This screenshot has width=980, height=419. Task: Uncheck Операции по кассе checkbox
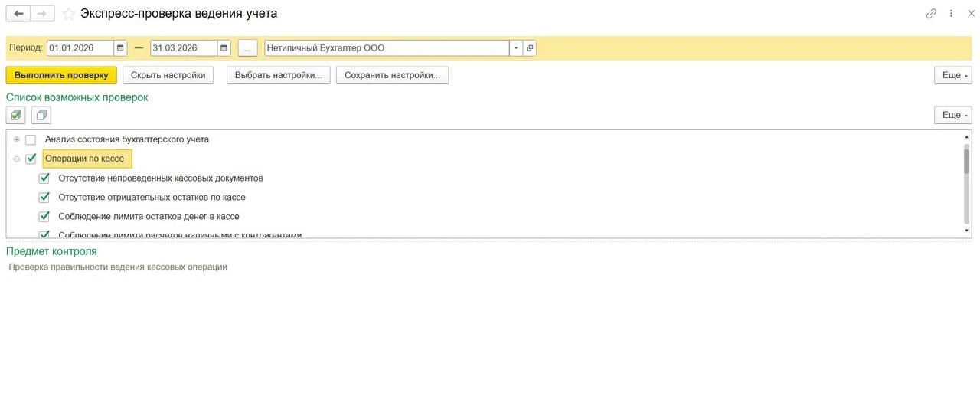tap(31, 159)
